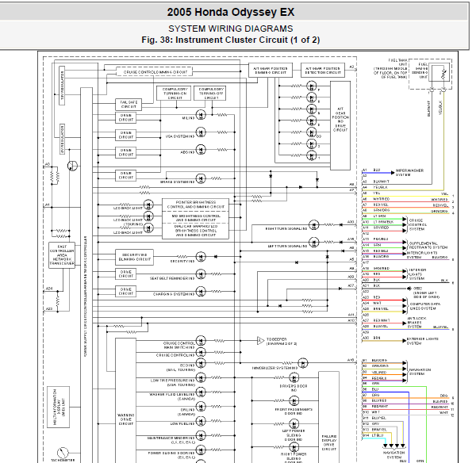Screen dimensions: 476x463
Task: Click the MAINTENANCE MINDER IND lamp symbol
Action: point(201,436)
